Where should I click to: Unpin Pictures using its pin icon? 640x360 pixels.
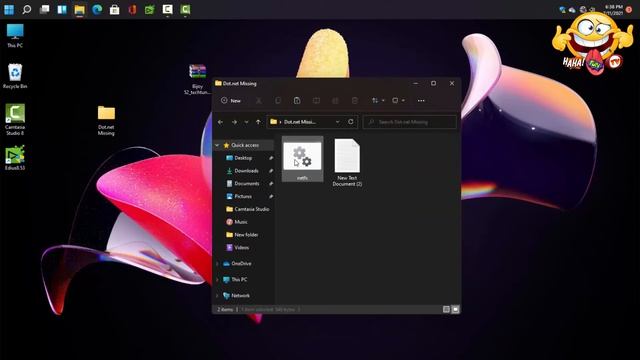(271, 196)
